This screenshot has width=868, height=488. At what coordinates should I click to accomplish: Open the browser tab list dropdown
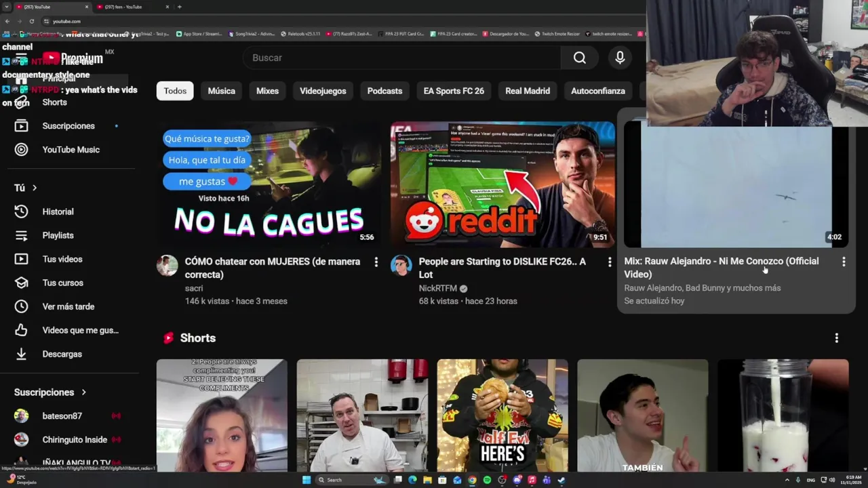[7, 7]
